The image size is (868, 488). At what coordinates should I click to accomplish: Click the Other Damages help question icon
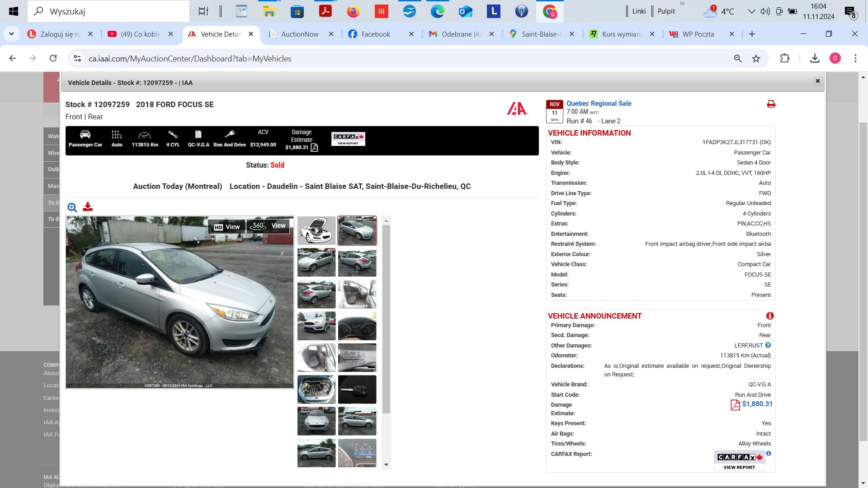pos(768,345)
